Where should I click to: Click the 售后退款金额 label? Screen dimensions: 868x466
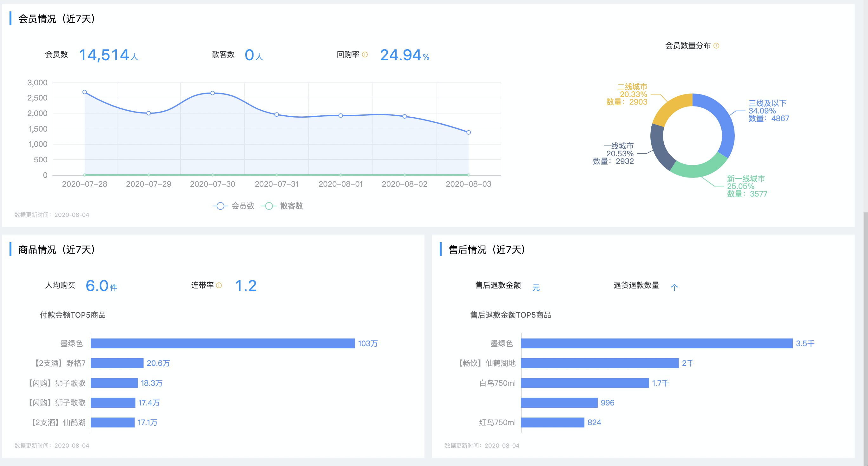click(498, 285)
